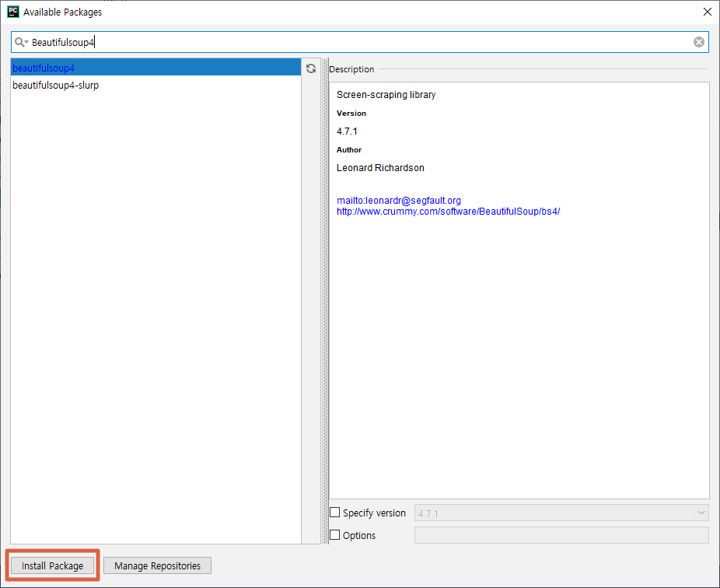Click the search magnifier icon
This screenshot has height=588, width=720.
point(21,42)
